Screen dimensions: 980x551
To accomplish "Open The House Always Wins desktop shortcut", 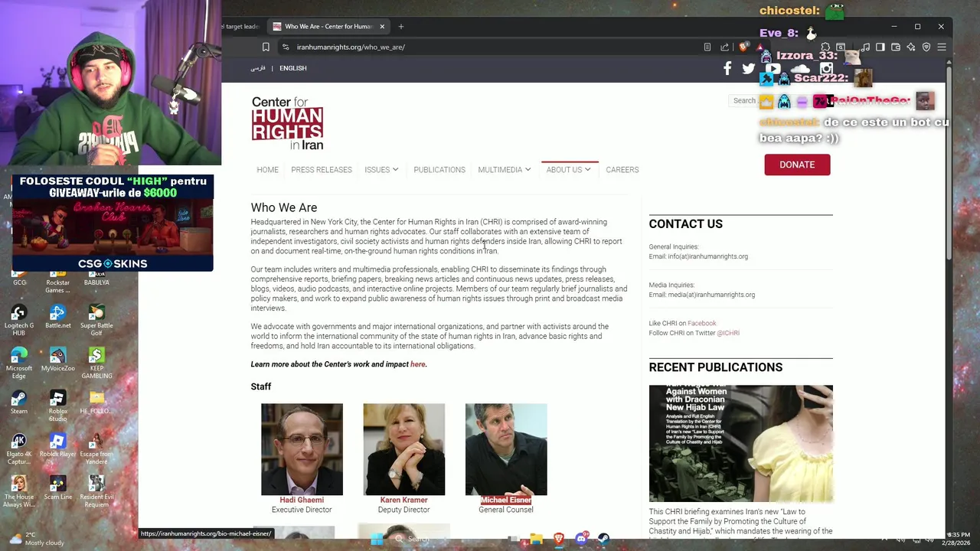I will 19,491.
